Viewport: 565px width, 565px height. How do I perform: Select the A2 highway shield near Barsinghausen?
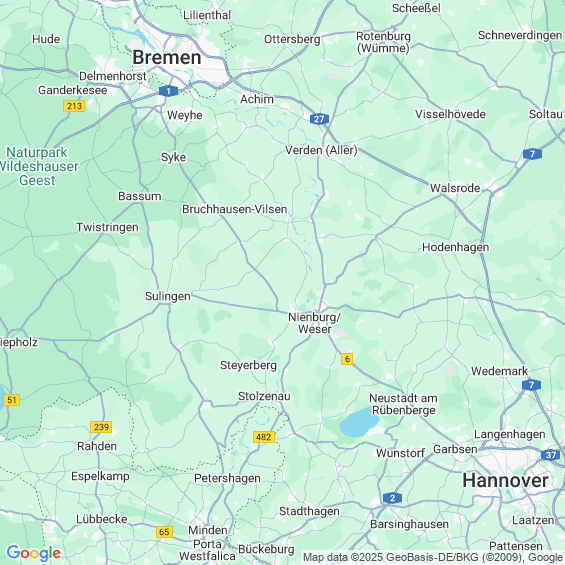coord(392,498)
